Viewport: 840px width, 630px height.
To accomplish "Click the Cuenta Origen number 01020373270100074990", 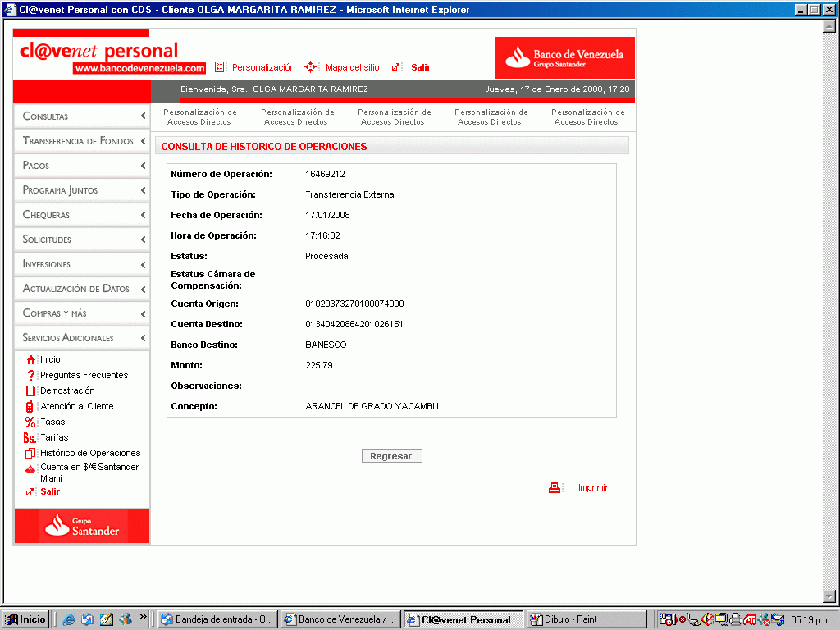I will pyautogui.click(x=354, y=304).
